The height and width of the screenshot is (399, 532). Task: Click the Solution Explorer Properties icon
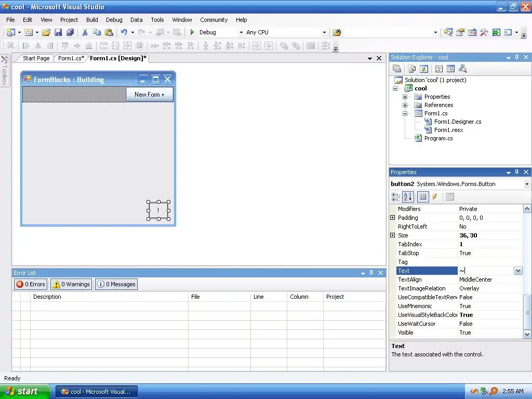[397, 69]
